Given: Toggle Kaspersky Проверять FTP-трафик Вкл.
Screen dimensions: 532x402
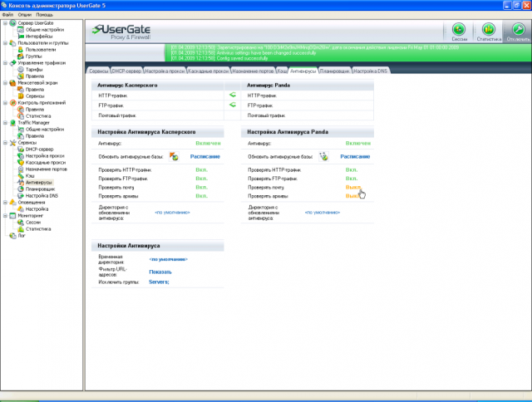Looking at the screenshot, I should point(201,179).
